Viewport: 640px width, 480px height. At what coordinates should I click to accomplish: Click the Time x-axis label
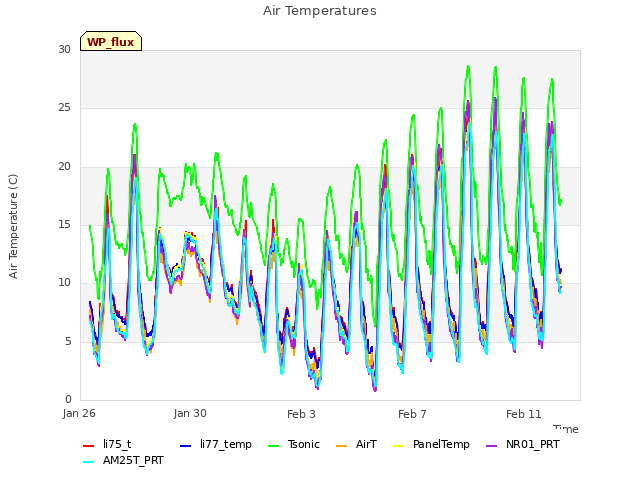pyautogui.click(x=566, y=429)
